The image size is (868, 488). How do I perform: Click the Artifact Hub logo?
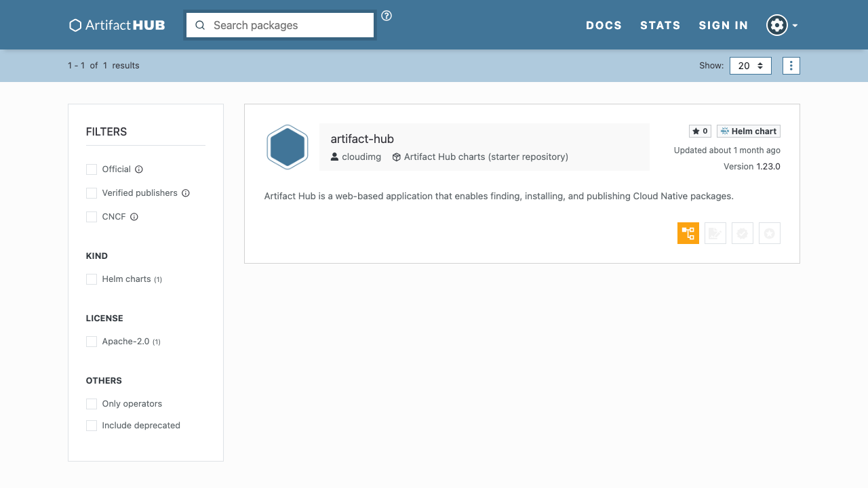(x=117, y=25)
